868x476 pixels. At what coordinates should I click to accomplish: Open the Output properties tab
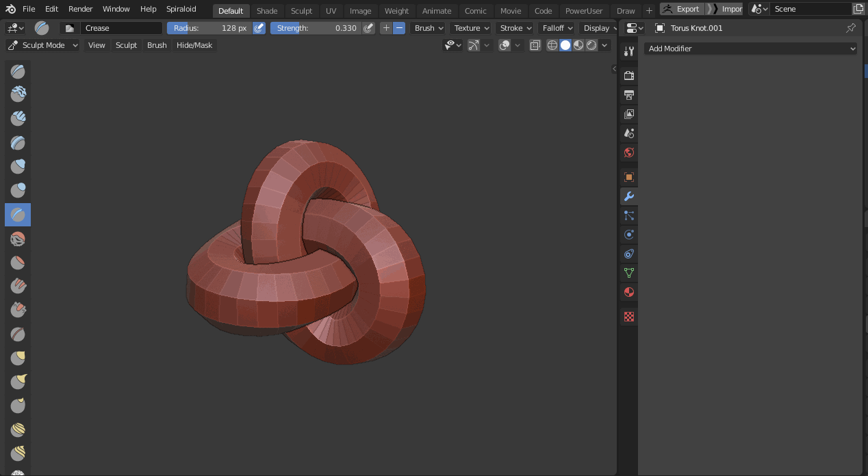pyautogui.click(x=629, y=94)
